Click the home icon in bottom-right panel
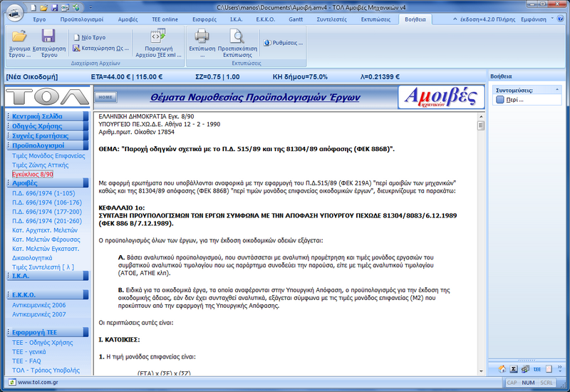The image size is (570, 392). [x=502, y=369]
